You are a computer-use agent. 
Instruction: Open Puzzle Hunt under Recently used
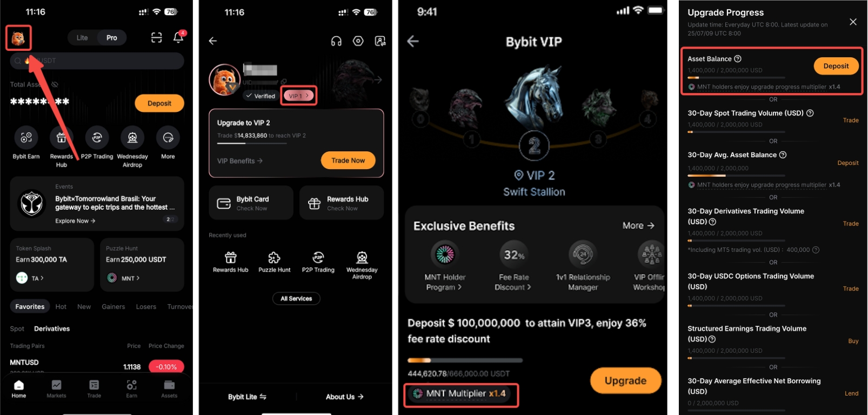click(x=274, y=262)
